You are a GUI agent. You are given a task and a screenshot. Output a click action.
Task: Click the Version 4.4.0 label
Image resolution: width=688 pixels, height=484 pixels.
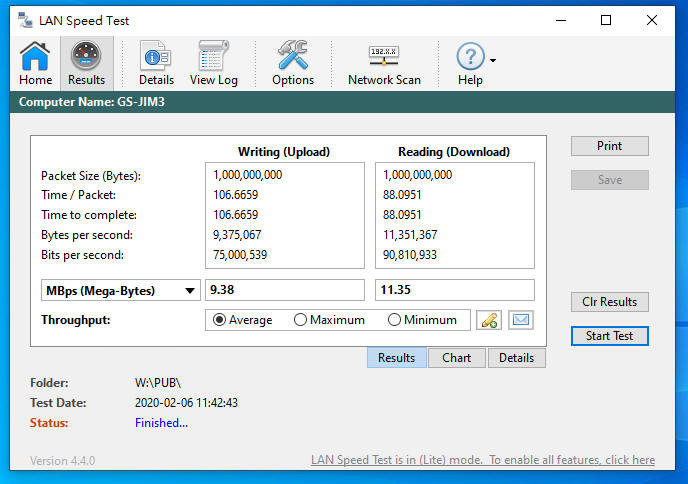[x=62, y=461]
